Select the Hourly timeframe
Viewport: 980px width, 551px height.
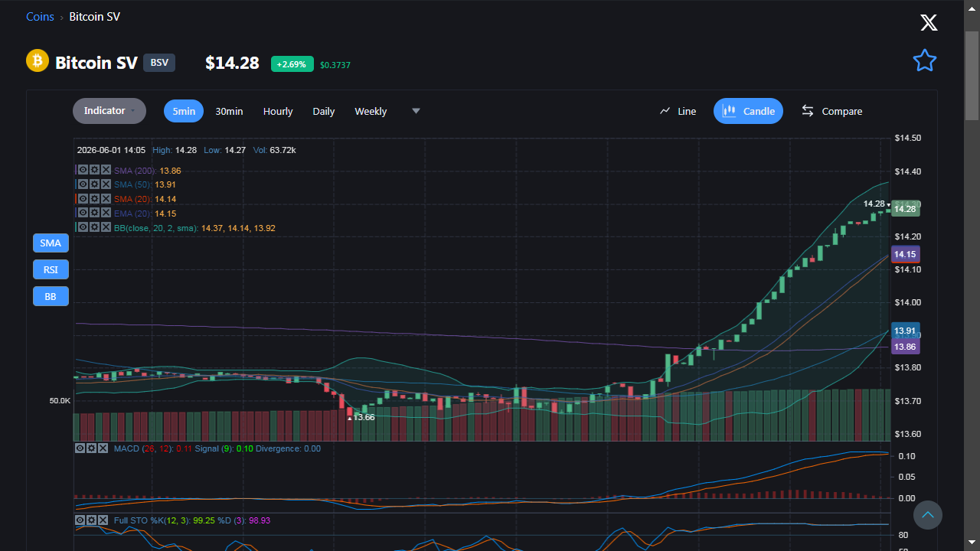tap(278, 111)
